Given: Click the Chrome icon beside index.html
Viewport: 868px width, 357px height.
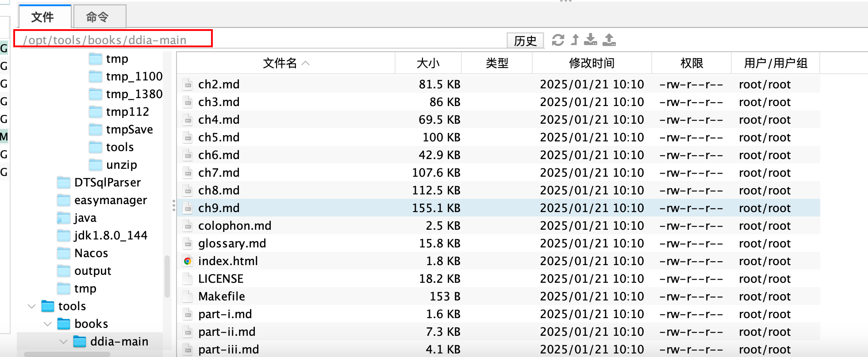Looking at the screenshot, I should [188, 261].
